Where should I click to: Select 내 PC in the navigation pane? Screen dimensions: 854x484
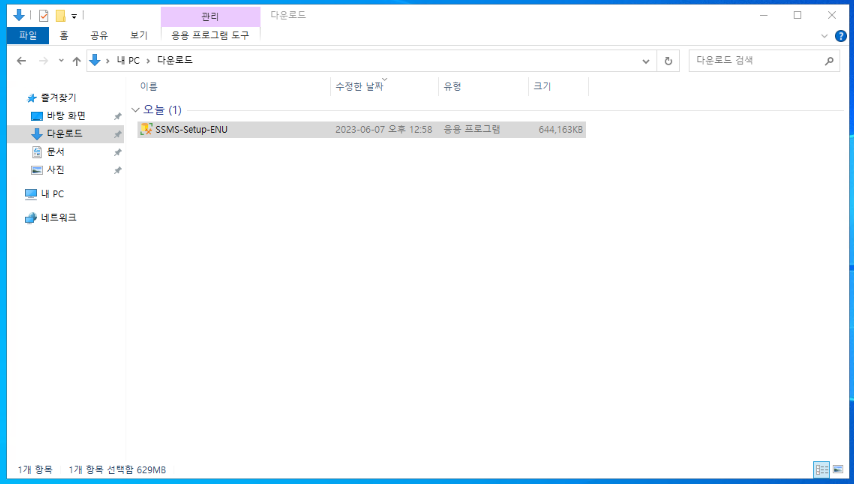click(x=52, y=194)
